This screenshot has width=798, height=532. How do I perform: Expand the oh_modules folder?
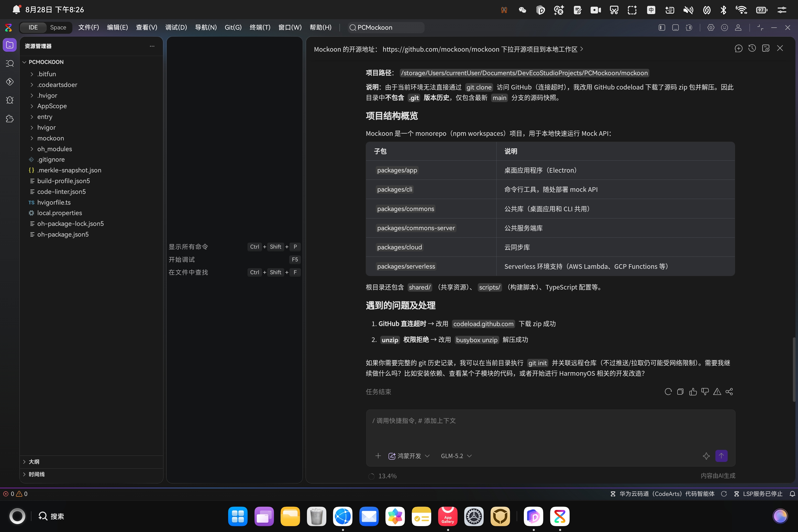point(91,149)
